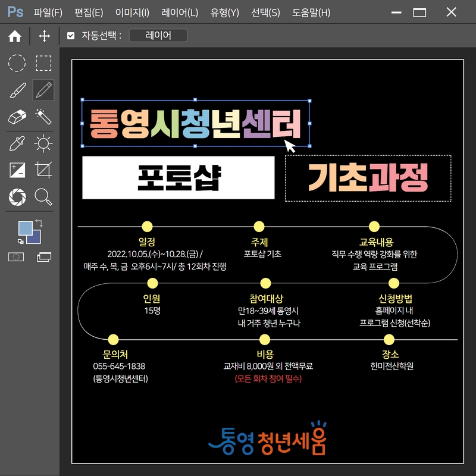The width and height of the screenshot is (476, 476).
Task: Click the 한미전산학원 location text
Action: coord(392,366)
